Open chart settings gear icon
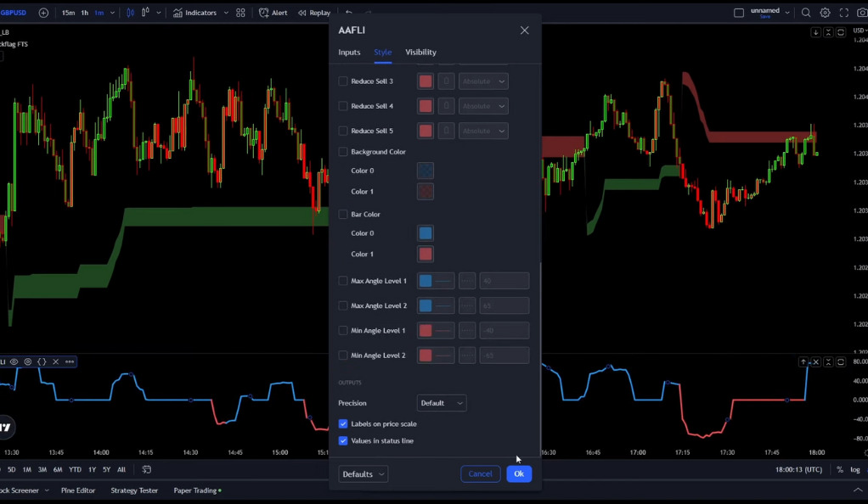The image size is (868, 504). pyautogui.click(x=825, y=13)
